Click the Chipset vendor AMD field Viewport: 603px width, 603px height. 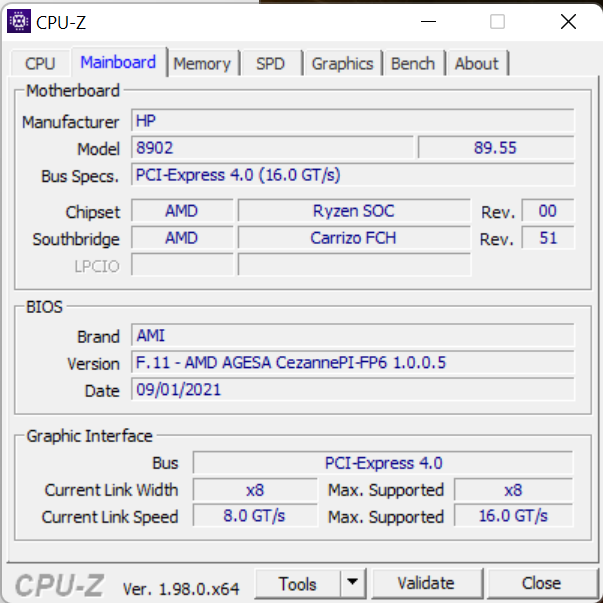182,211
